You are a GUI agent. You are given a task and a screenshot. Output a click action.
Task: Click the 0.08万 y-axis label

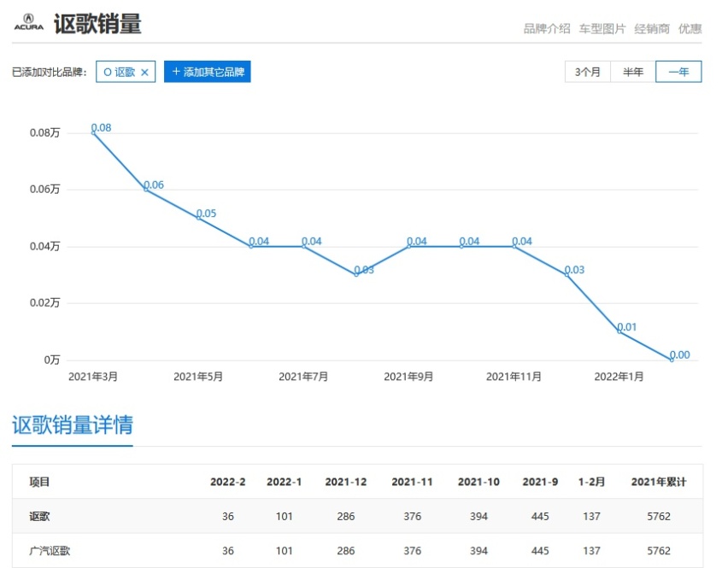(45, 132)
